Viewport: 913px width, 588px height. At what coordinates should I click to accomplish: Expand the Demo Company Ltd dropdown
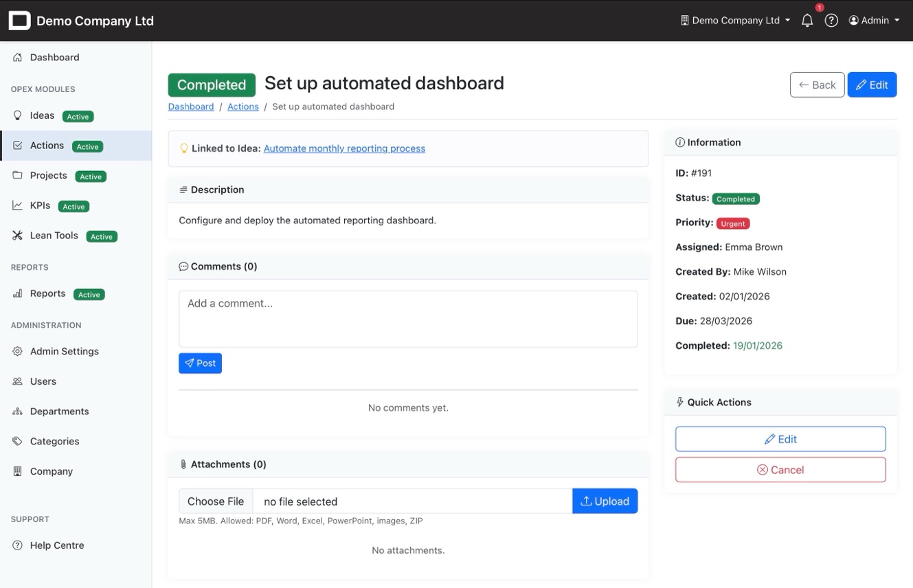[x=734, y=21]
